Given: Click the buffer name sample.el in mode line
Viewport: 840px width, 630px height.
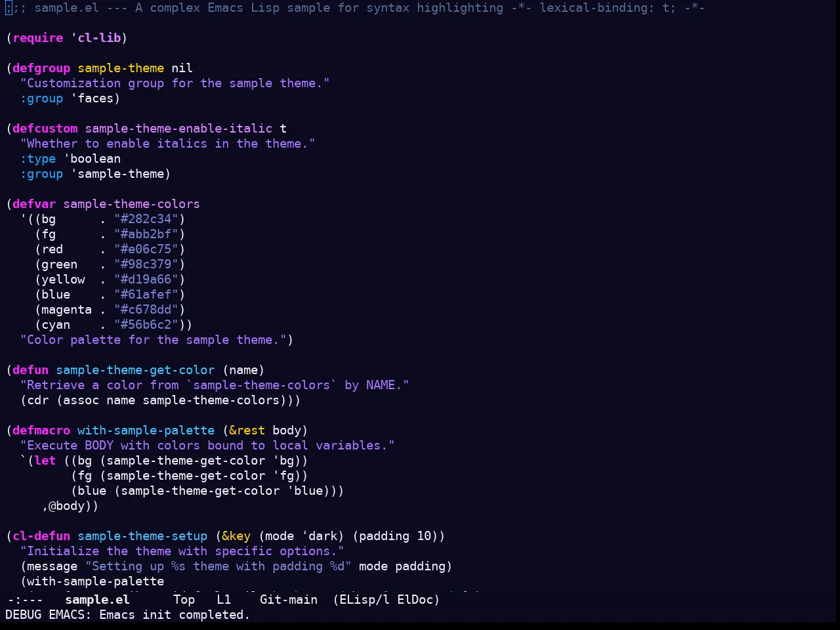Looking at the screenshot, I should tap(97, 600).
